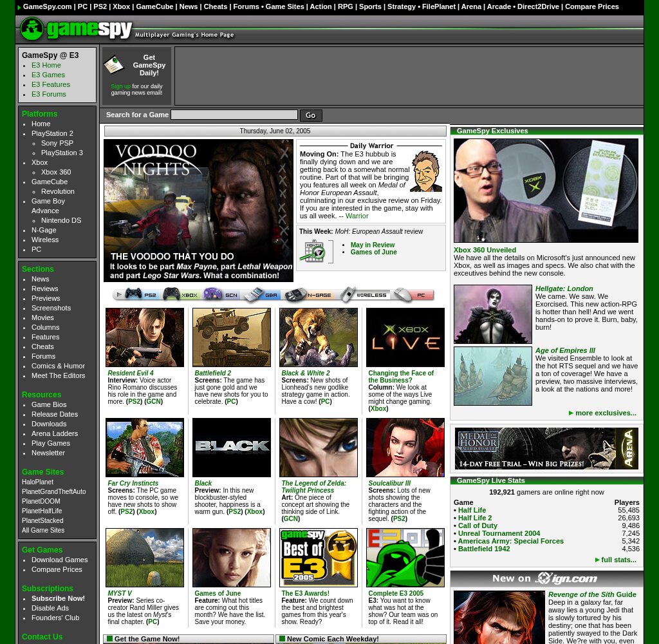Select Xbox 360 in Platforms sidebar
Viewport: 659px width, 644px height.
[x=56, y=172]
